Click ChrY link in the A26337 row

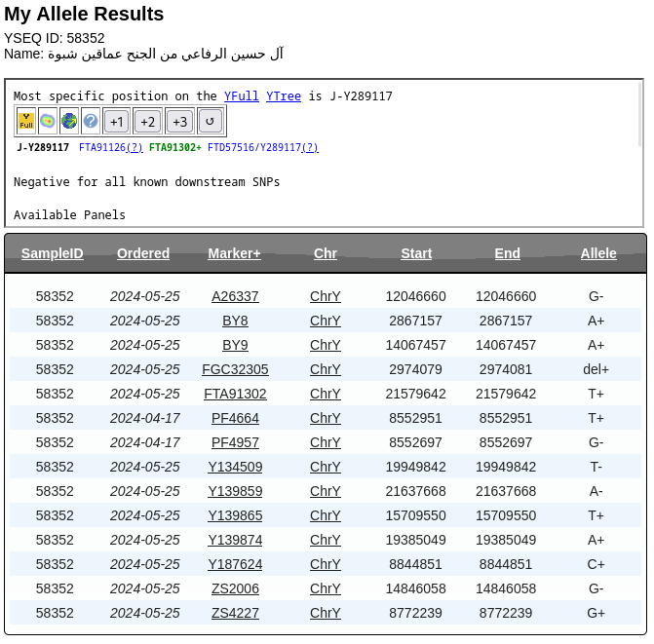[x=326, y=296]
